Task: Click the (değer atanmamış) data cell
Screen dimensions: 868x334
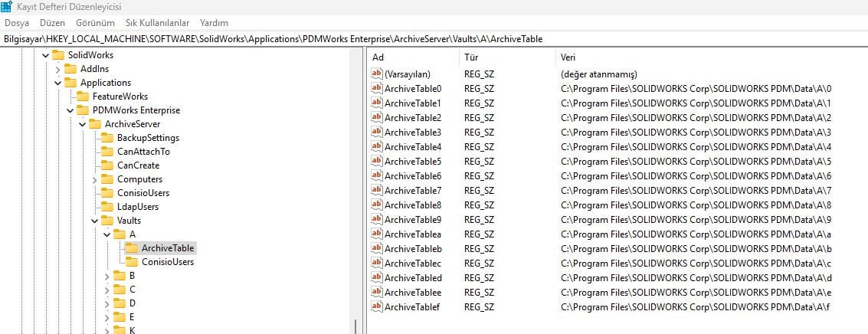Action: coord(599,74)
